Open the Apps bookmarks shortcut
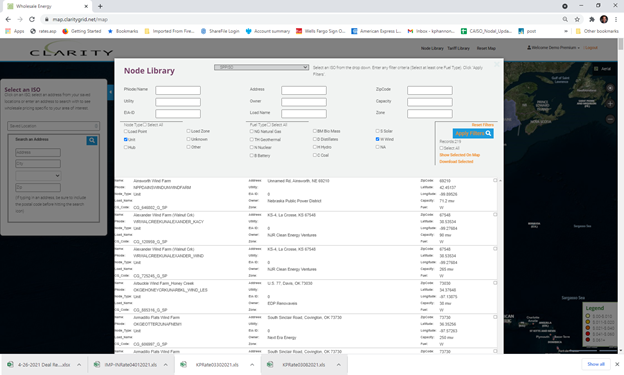 15,31
